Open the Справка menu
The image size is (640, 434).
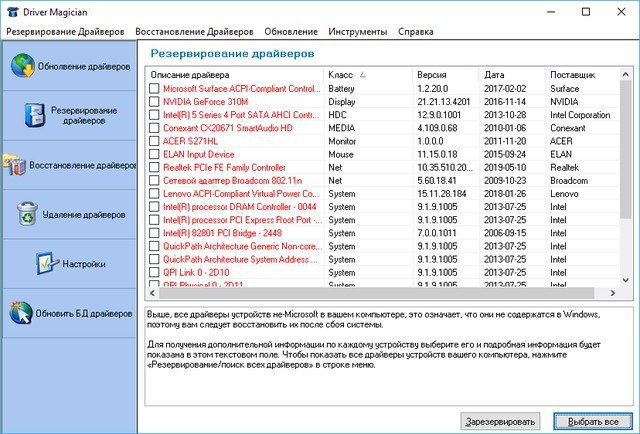416,32
